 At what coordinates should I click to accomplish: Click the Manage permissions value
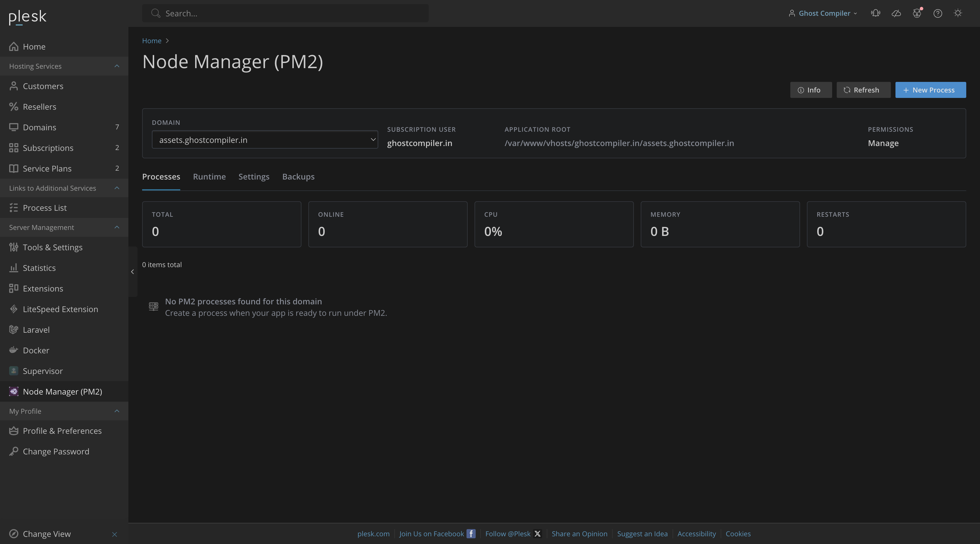click(x=883, y=143)
